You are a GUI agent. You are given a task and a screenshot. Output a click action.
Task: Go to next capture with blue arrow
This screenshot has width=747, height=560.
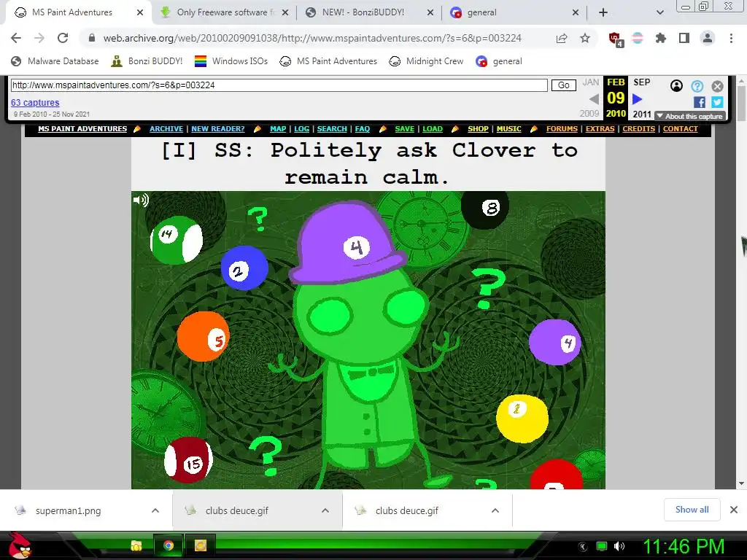point(638,99)
